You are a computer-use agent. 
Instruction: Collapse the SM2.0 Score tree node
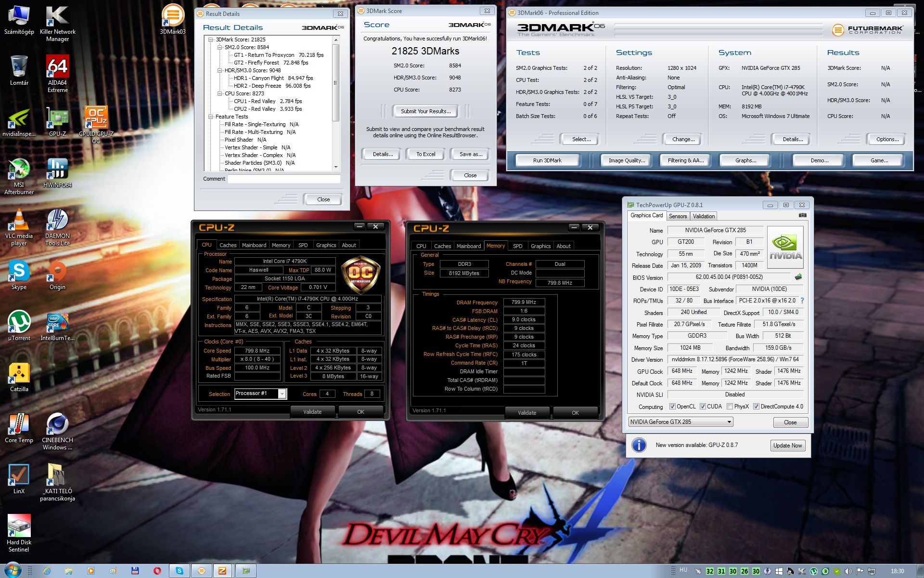(219, 47)
